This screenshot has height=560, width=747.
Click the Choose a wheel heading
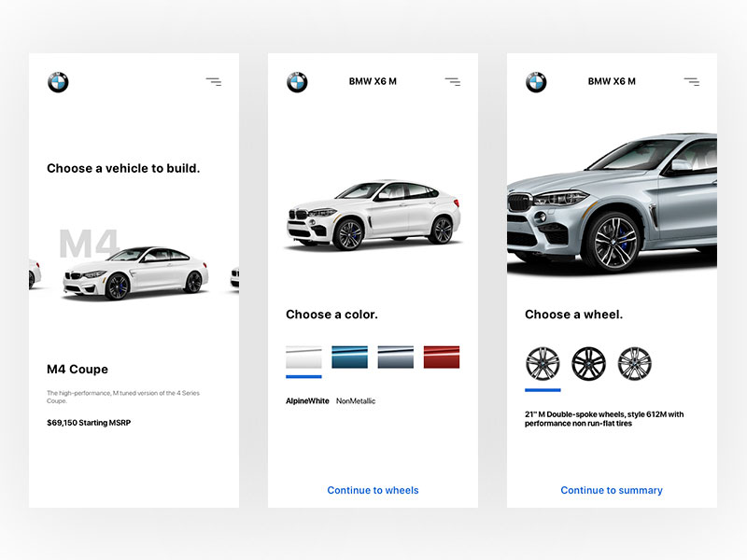[x=573, y=315]
